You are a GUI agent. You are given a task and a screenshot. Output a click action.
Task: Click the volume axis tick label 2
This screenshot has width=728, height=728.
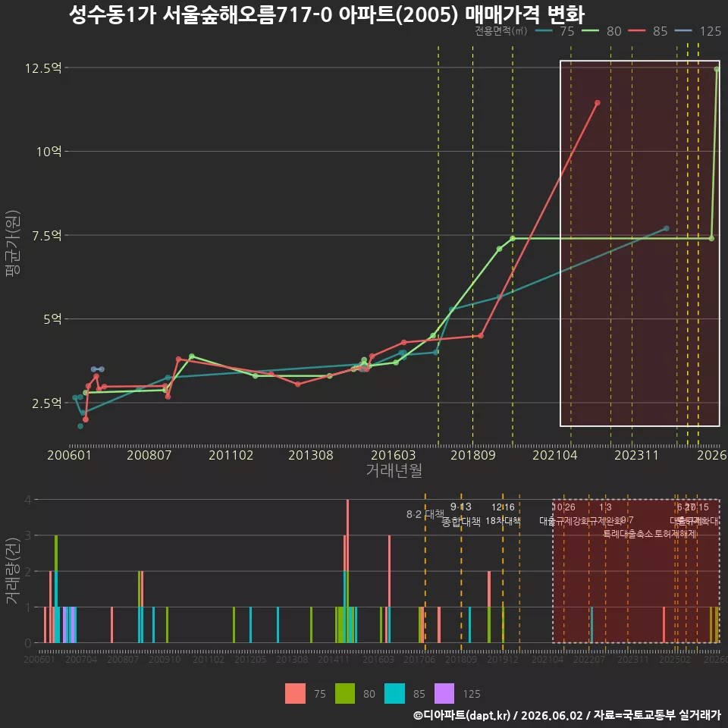click(28, 572)
